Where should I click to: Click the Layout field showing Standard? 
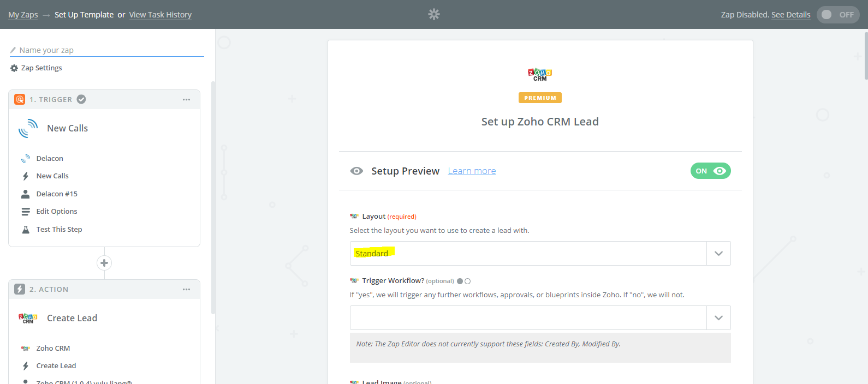click(528, 254)
